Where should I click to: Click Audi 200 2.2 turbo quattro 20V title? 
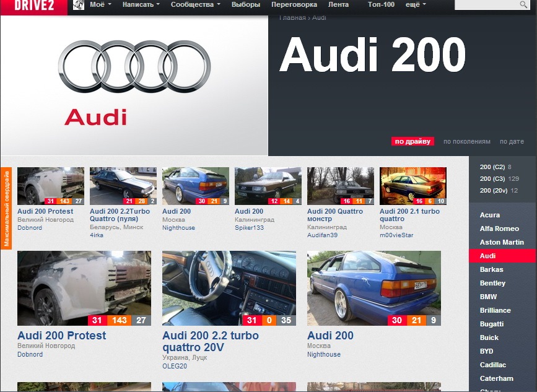(211, 341)
